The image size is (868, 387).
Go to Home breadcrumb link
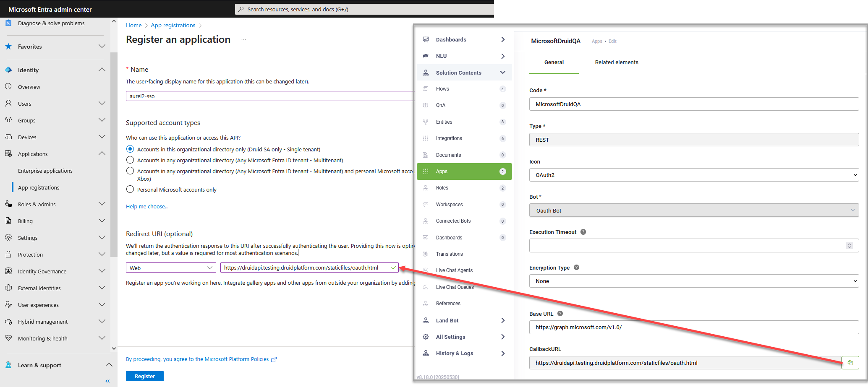pos(134,25)
